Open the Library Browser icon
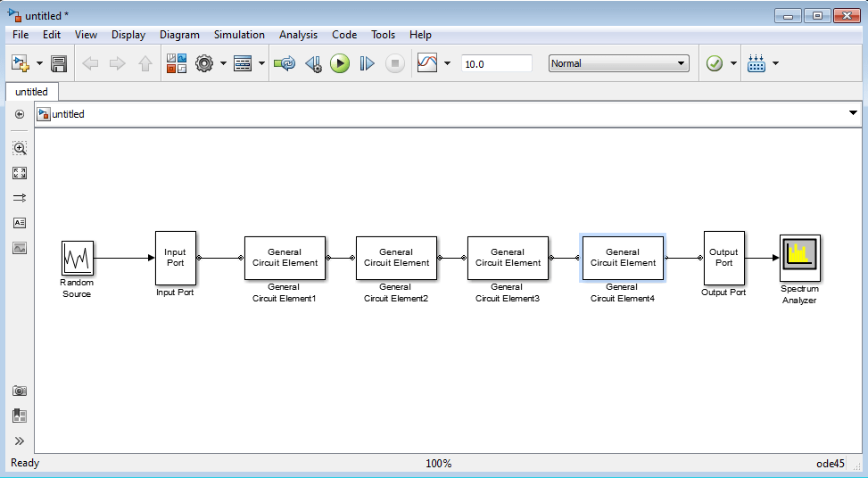Viewport: 868px width, 478px height. click(177, 63)
